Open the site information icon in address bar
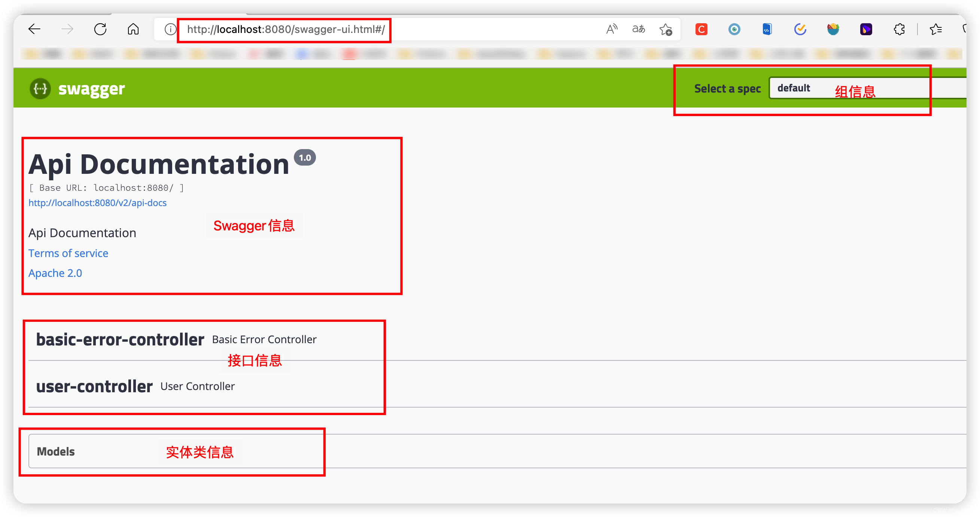This screenshot has height=517, width=980. [170, 29]
